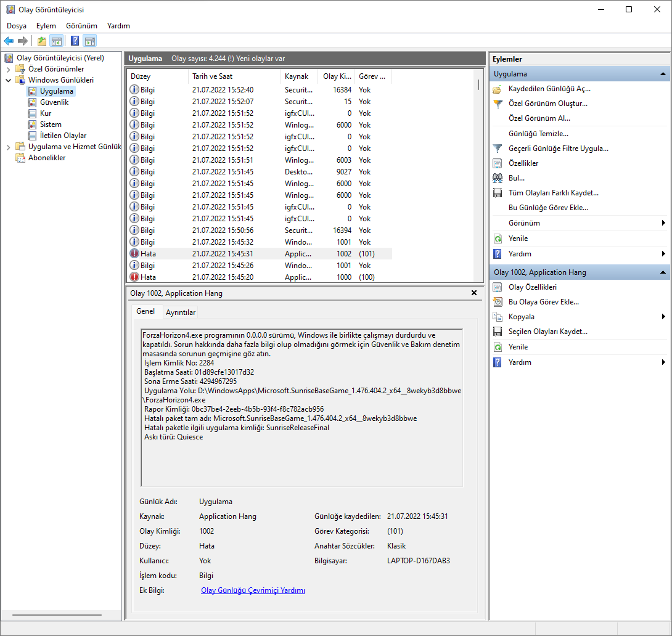Viewport: 672px width, 636px height.
Task: Collapse the Windows Günlükleri tree node
Action: pos(8,80)
